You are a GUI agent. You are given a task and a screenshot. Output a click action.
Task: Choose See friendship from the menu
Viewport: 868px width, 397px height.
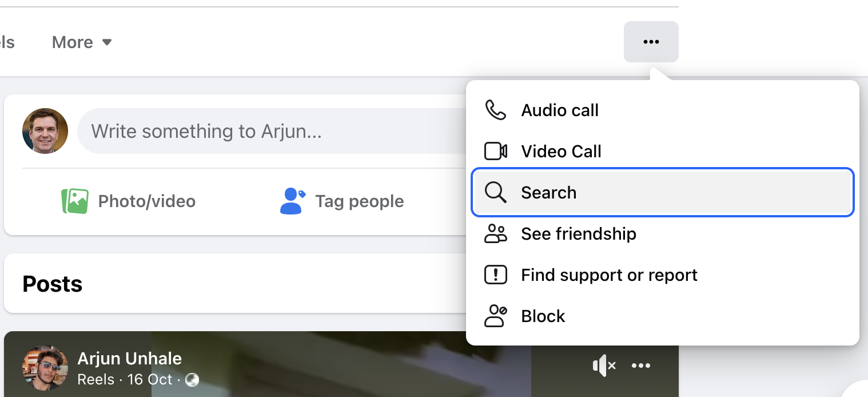tap(578, 233)
